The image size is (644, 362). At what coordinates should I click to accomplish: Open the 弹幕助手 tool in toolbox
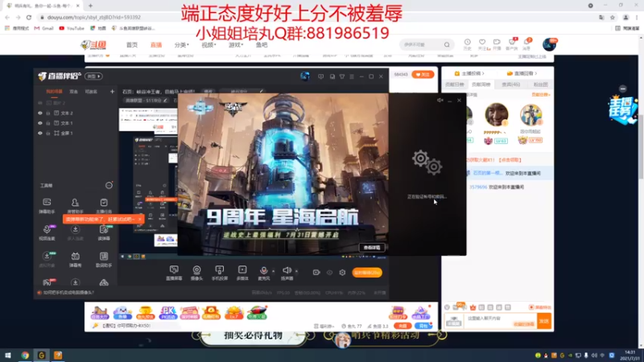pos(47,205)
